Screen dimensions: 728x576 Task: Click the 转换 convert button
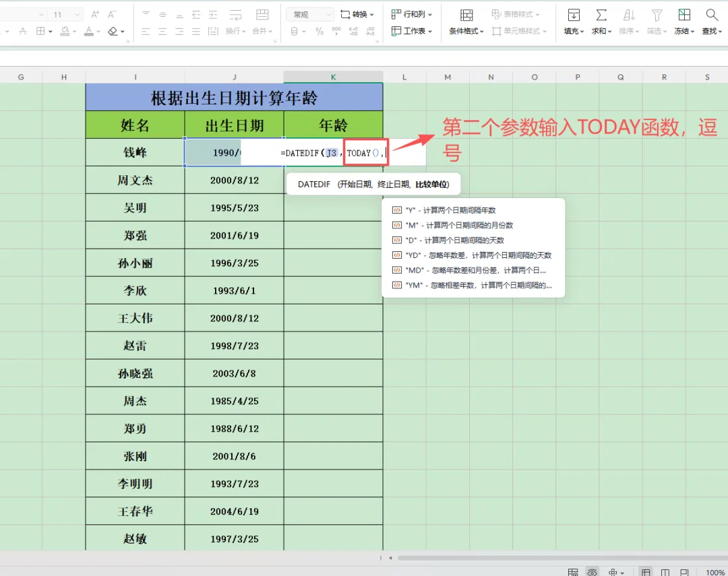coord(357,14)
